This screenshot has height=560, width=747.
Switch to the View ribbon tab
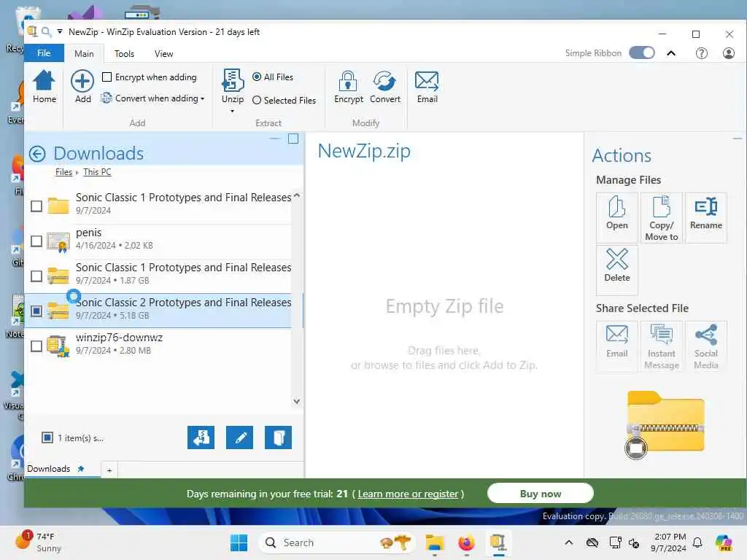(x=163, y=54)
